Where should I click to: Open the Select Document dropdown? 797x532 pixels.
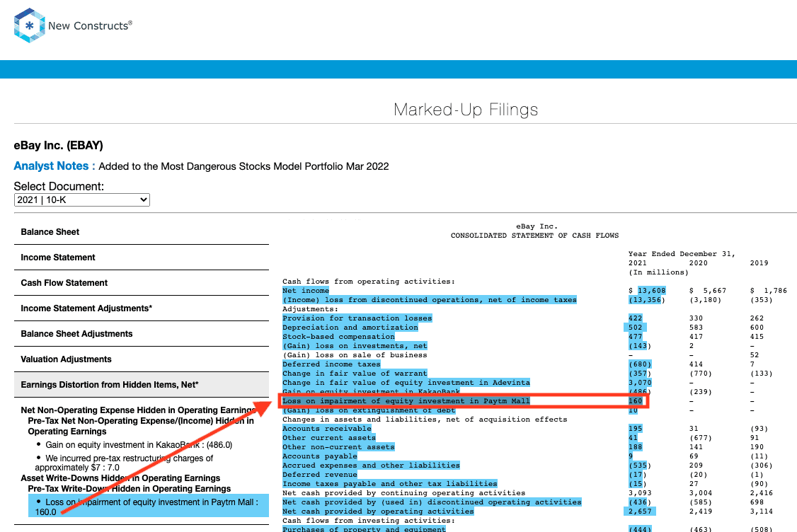tap(82, 200)
